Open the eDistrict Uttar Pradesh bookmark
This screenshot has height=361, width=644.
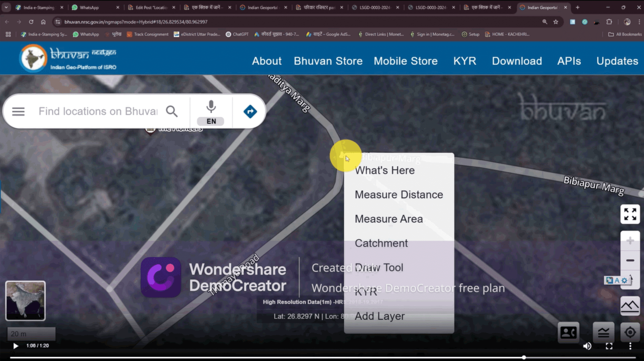click(x=197, y=34)
